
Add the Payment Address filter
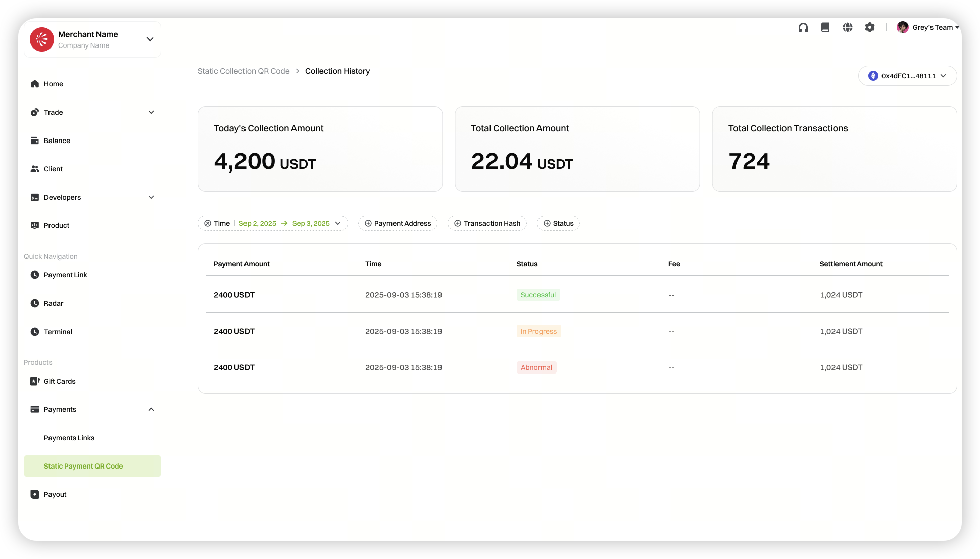[x=398, y=223]
